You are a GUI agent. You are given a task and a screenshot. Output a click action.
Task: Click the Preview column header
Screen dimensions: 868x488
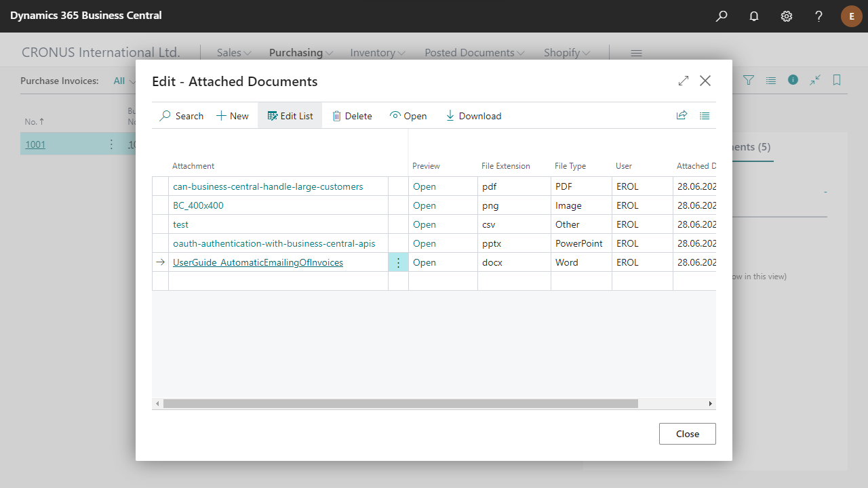click(x=426, y=166)
